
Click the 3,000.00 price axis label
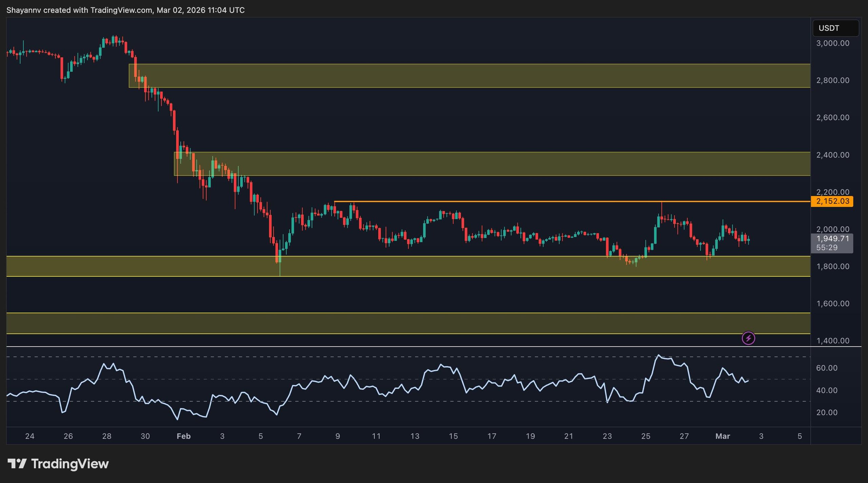point(832,43)
